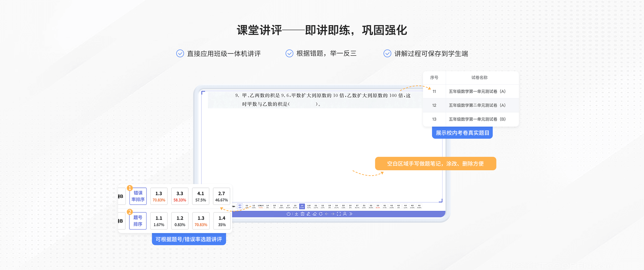Select row 11 五年级数学第一单元测试卷 (A)

click(471, 91)
